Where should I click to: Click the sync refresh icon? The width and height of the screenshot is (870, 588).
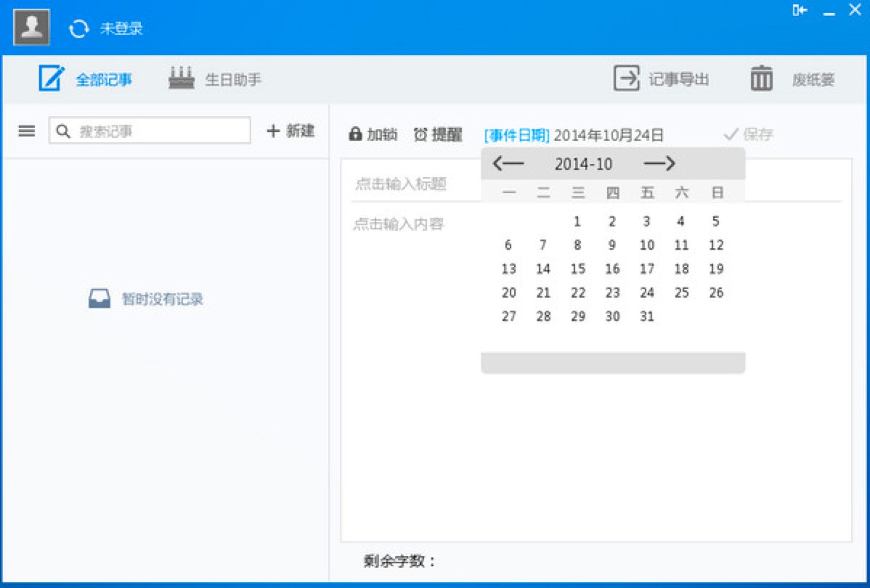click(x=78, y=28)
